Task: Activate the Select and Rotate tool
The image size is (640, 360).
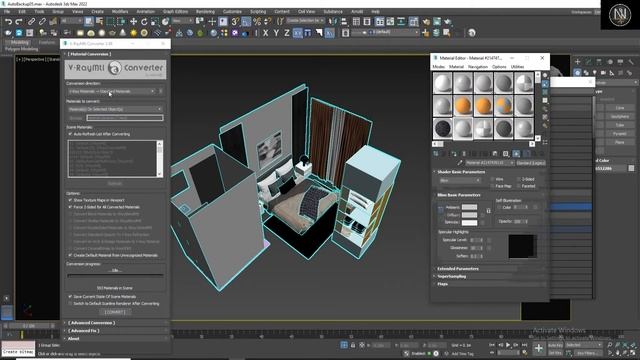Action: pyautogui.click(x=144, y=22)
